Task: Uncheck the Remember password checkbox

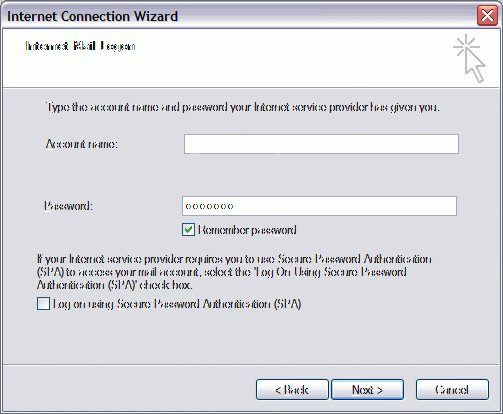Action: pos(188,230)
